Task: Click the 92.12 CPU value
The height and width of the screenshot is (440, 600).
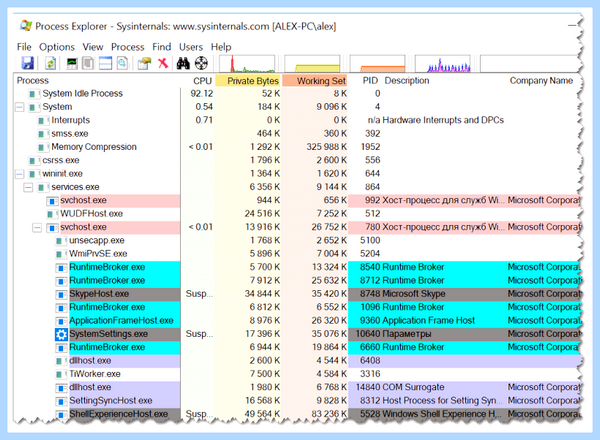Action: (202, 94)
